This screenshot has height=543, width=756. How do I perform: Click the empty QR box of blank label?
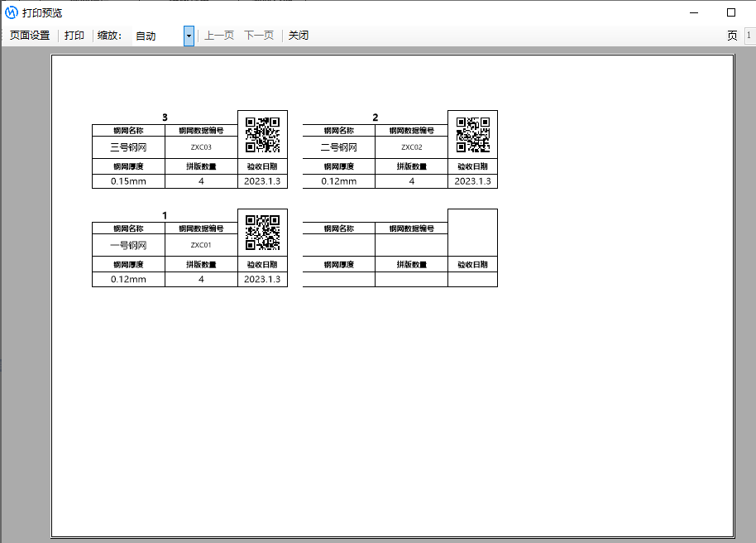click(472, 233)
